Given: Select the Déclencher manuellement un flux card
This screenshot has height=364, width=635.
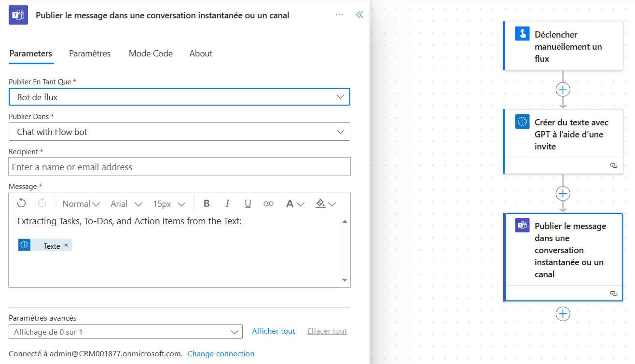Looking at the screenshot, I should pos(563,46).
